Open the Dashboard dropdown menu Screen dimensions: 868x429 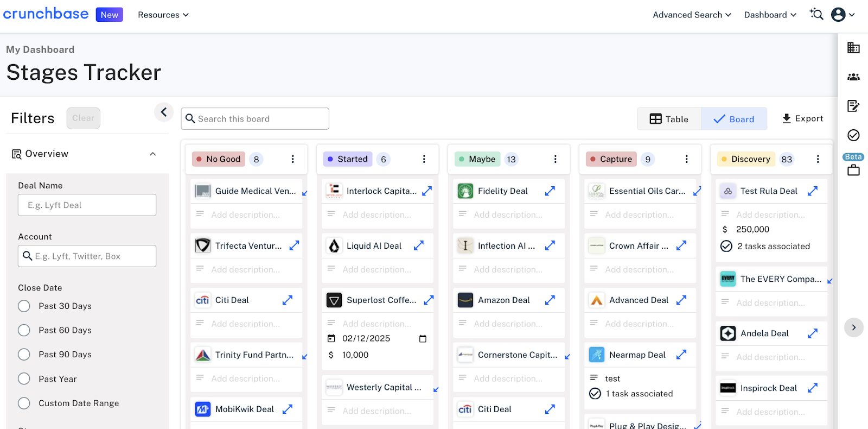coord(770,15)
